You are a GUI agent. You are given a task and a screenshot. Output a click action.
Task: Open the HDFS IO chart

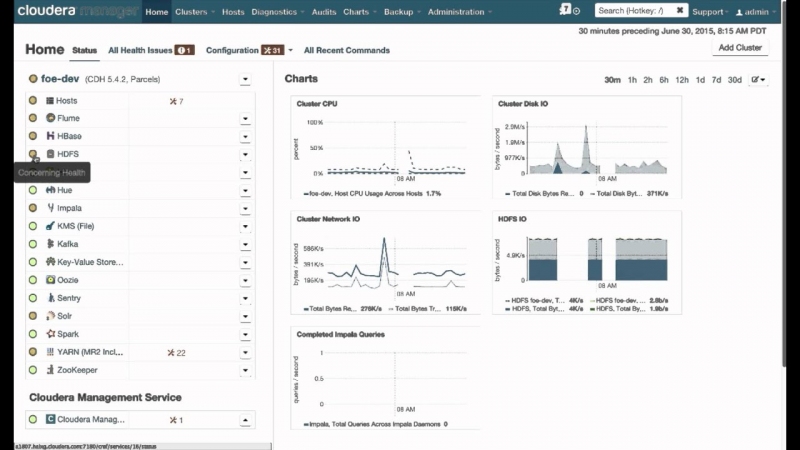point(587,262)
